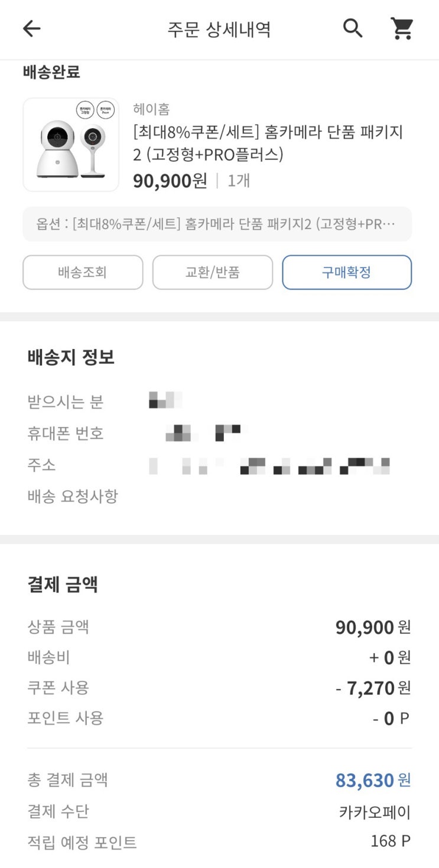The image size is (439, 868).
Task: Go back using the left arrow
Action: (x=31, y=28)
